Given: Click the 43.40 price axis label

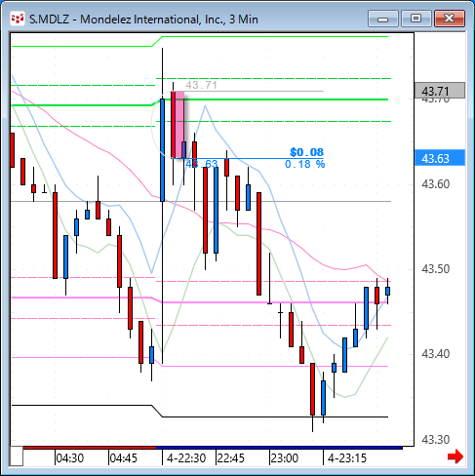Looking at the screenshot, I should pos(436,354).
